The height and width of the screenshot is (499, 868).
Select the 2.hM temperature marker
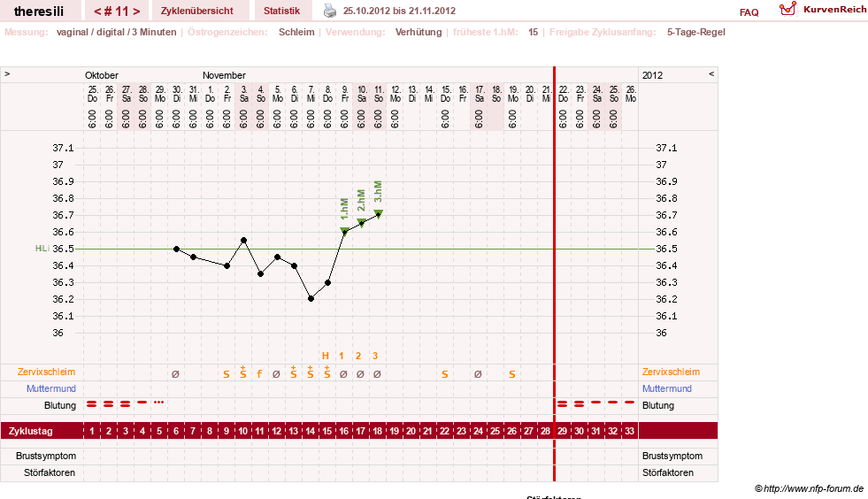pos(362,223)
